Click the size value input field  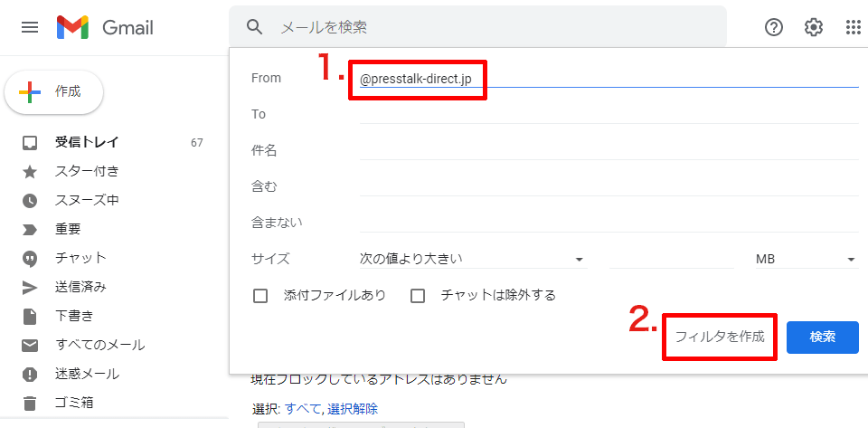pyautogui.click(x=671, y=259)
